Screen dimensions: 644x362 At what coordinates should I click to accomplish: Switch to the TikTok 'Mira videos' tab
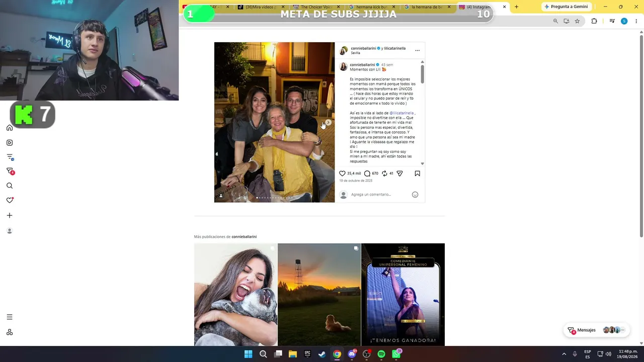pos(260,7)
